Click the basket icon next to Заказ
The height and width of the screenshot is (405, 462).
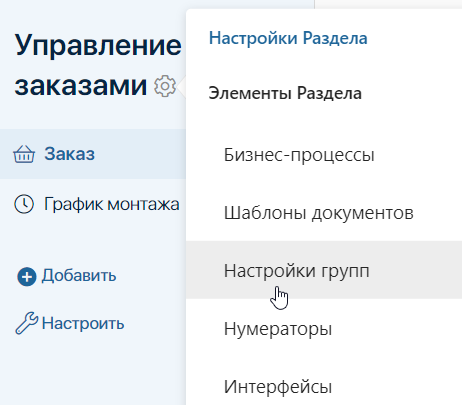point(24,154)
